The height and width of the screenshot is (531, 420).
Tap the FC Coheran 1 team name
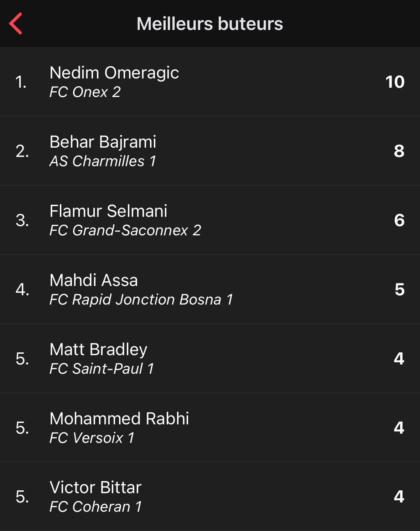coord(95,507)
